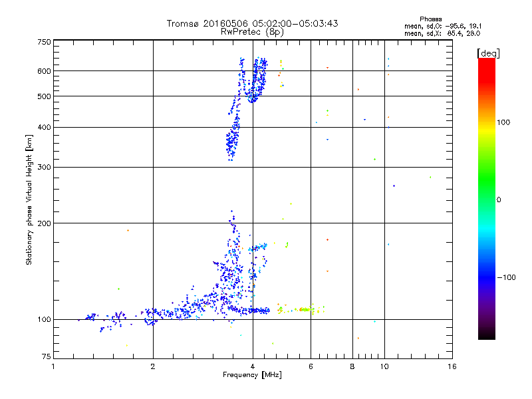Click the y-axis tick label '600'
Screen dimensions: 532x399
pos(44,71)
